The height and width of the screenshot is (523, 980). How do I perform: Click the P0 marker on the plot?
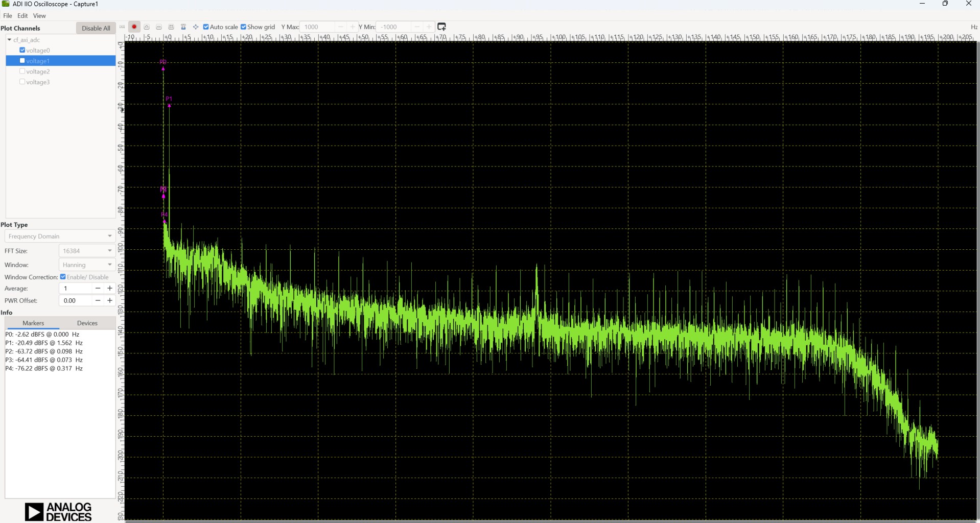coord(163,65)
